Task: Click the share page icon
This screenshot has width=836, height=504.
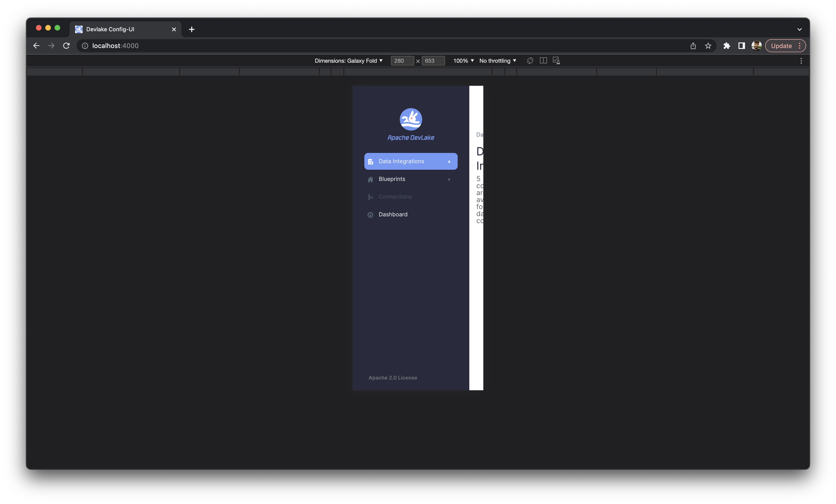Action: (x=693, y=46)
